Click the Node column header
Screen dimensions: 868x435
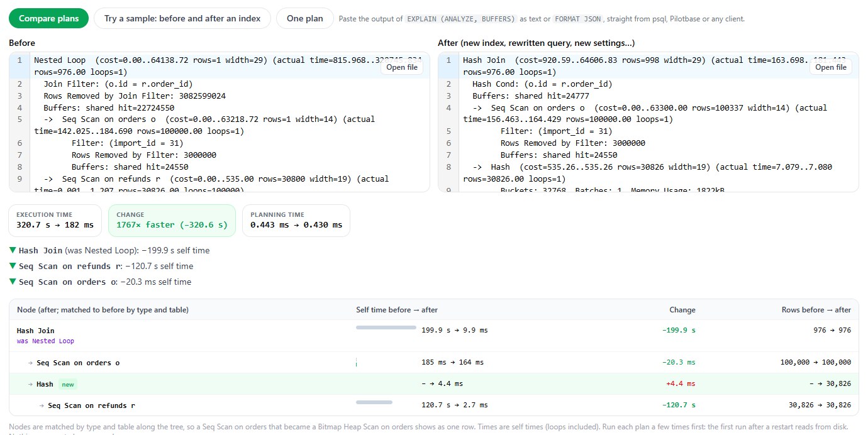tap(103, 310)
